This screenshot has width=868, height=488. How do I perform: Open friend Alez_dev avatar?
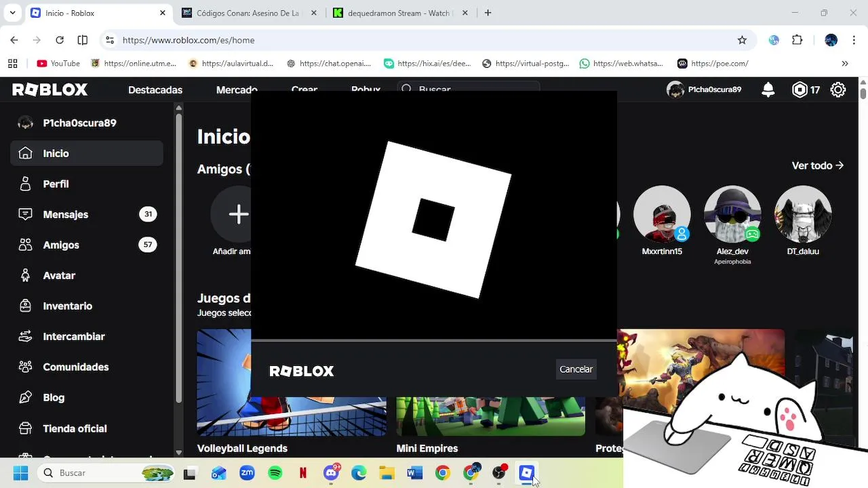click(732, 215)
